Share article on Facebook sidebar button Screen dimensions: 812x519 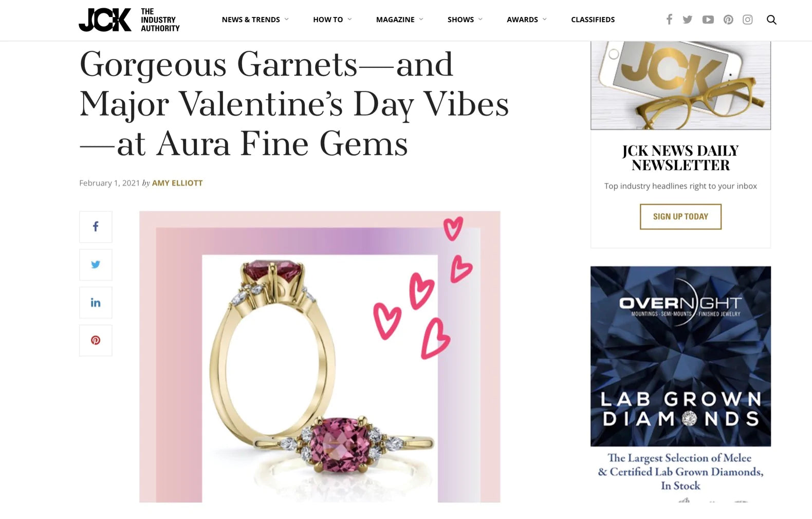[x=96, y=227]
